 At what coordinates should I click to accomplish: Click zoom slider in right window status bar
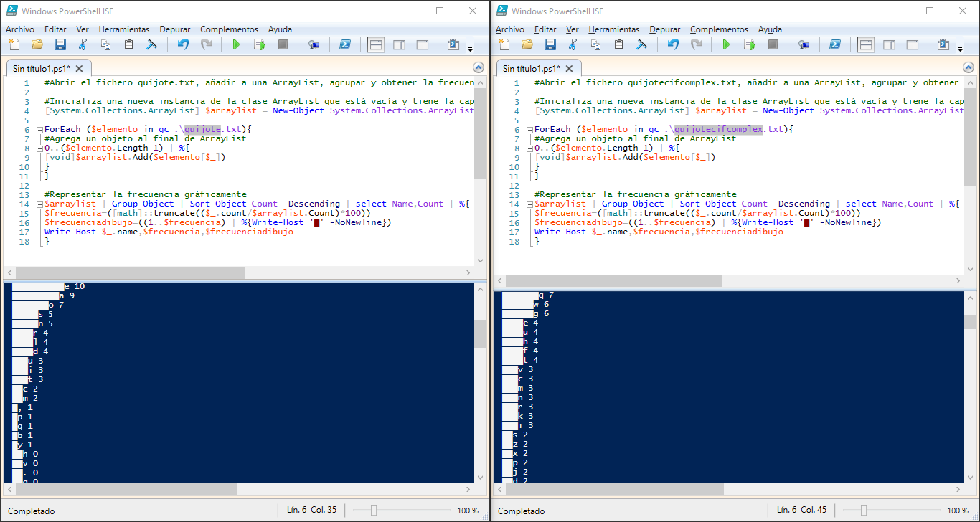coord(864,511)
